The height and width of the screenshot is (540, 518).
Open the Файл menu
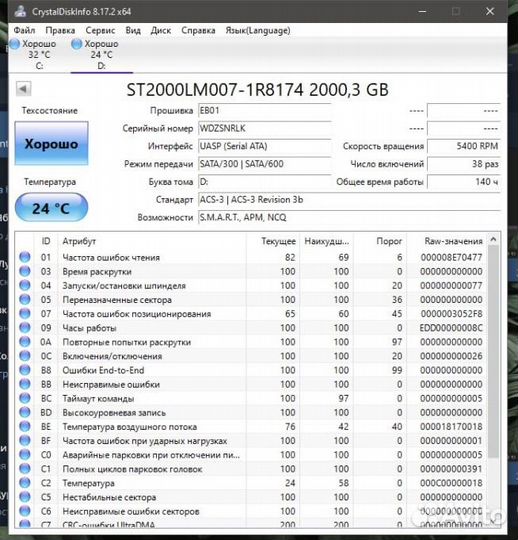click(x=24, y=31)
